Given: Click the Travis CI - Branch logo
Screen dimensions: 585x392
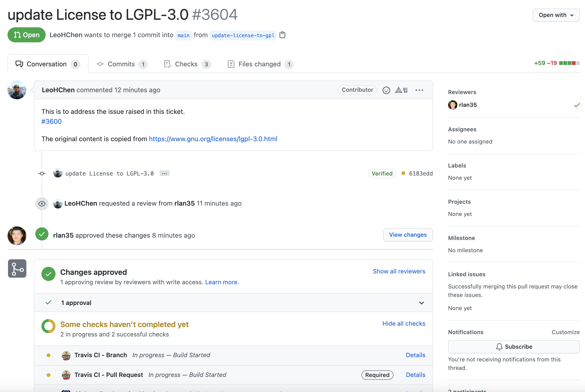Looking at the screenshot, I should [x=66, y=355].
